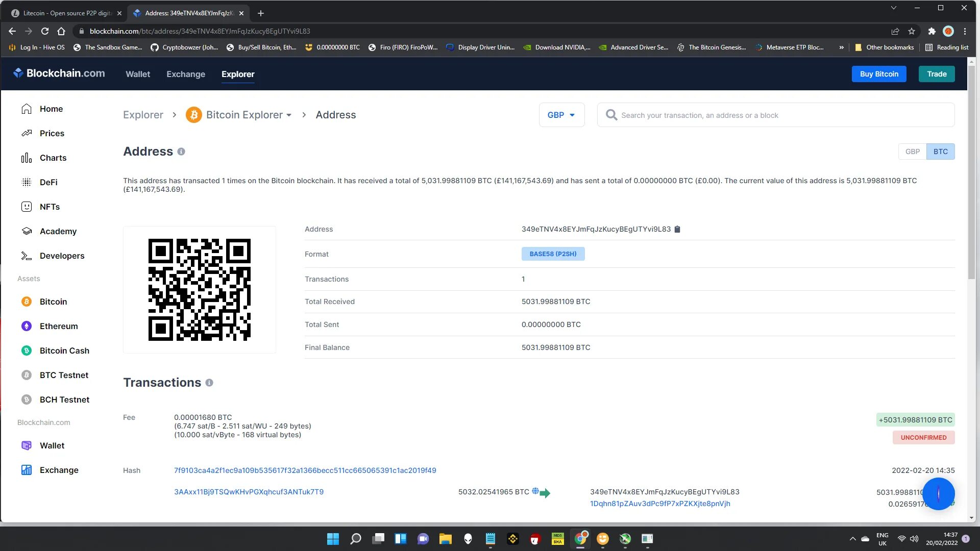Image resolution: width=980 pixels, height=551 pixels.
Task: Expand the Bitcoin Explorer dropdown
Action: click(x=289, y=115)
